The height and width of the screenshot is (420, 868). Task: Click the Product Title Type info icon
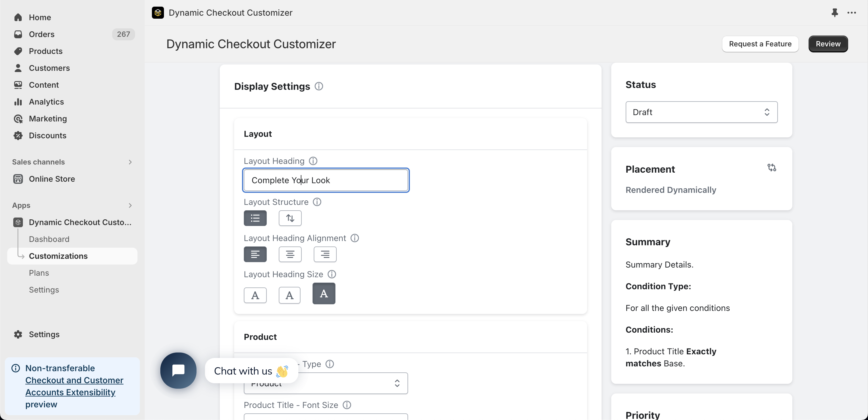pyautogui.click(x=329, y=364)
